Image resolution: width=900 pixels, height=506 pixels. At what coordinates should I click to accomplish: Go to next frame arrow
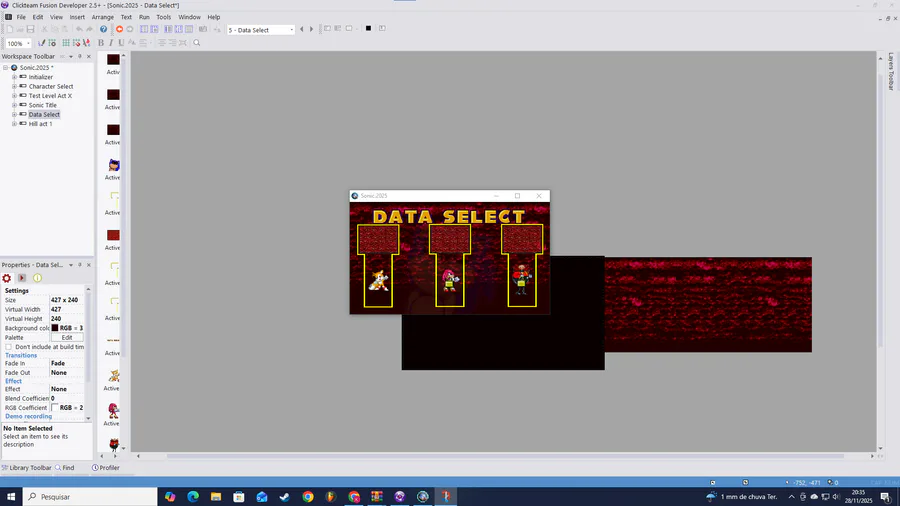[312, 29]
